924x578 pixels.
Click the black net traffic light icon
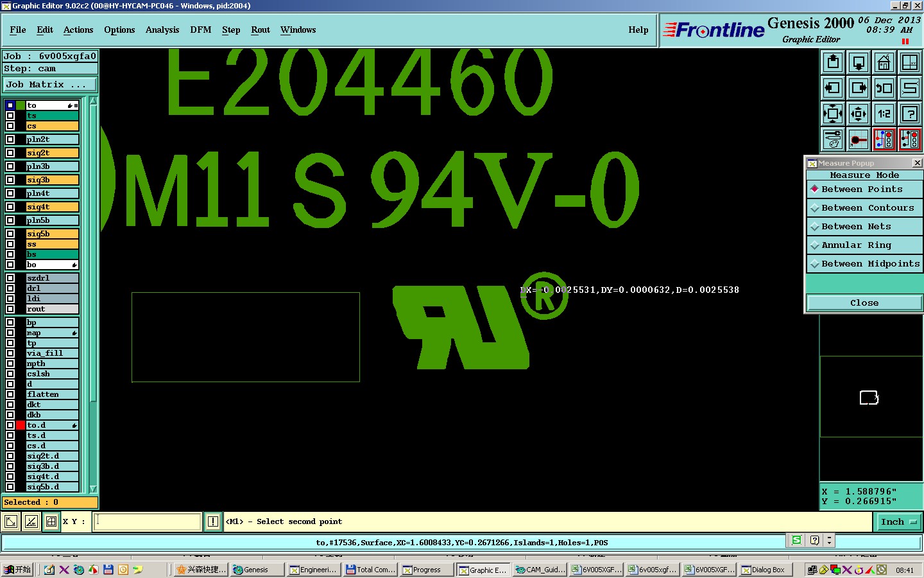pyautogui.click(x=910, y=139)
